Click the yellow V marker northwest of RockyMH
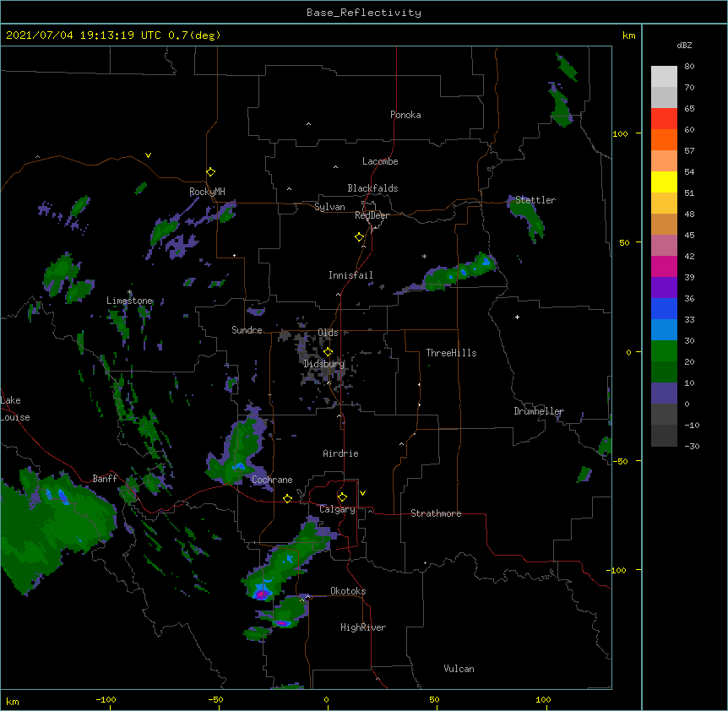Screen dimensions: 728x711 tap(148, 155)
